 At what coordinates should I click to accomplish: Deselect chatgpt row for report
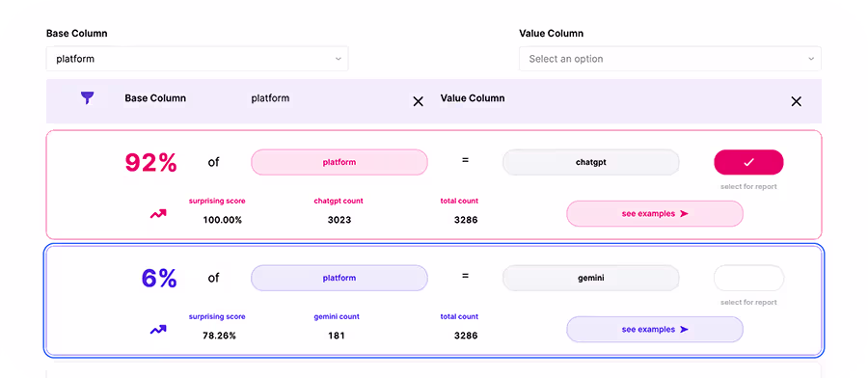click(x=749, y=162)
